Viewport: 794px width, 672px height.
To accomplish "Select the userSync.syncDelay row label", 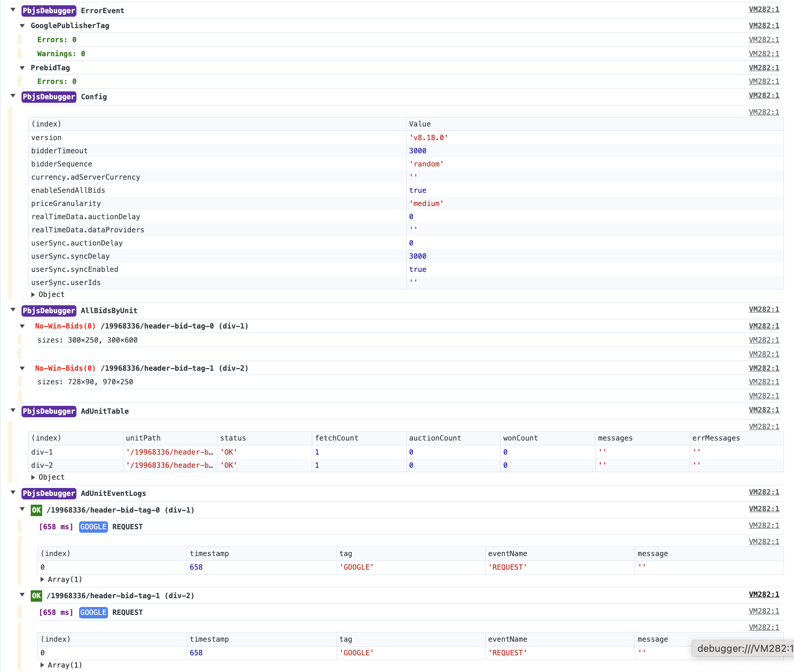I will click(70, 256).
